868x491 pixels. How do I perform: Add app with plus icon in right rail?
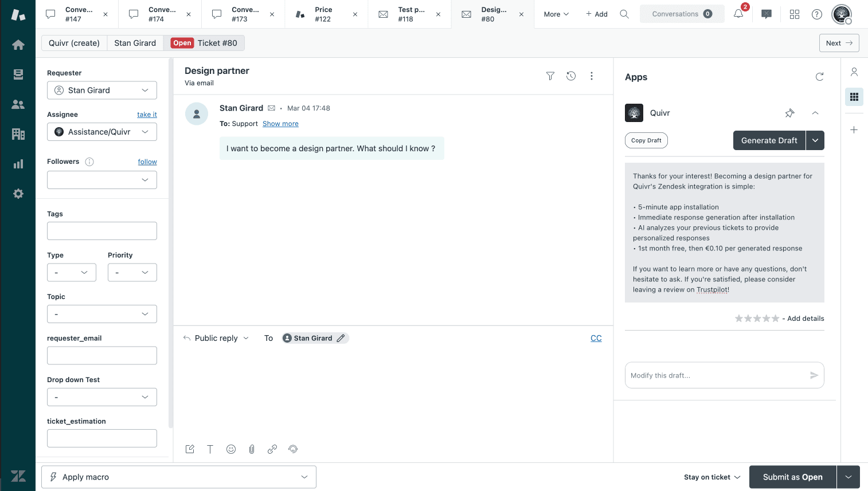tap(854, 130)
